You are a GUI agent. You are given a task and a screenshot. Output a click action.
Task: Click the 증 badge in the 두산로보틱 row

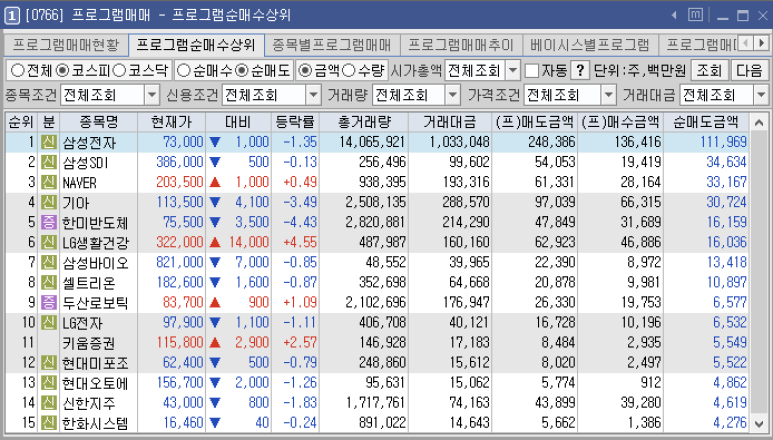point(48,302)
